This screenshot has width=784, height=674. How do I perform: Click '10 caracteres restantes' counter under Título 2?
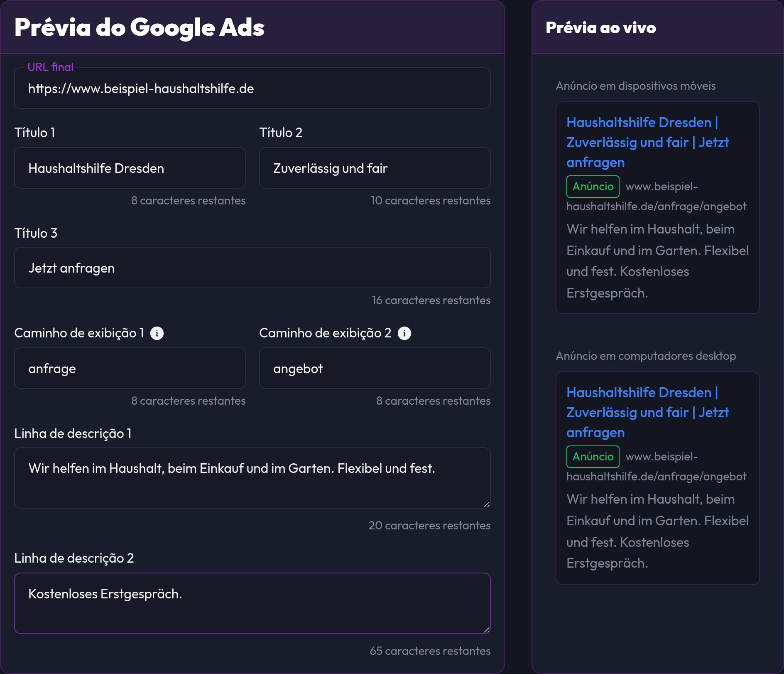click(431, 201)
